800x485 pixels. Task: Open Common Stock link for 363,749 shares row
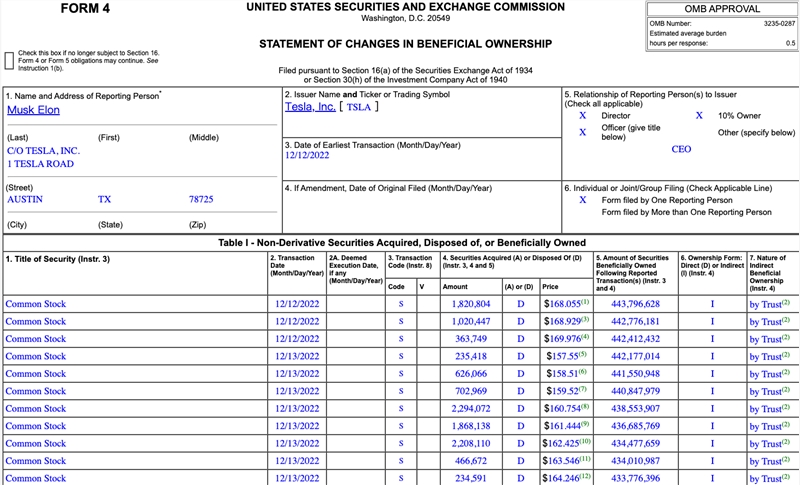(36, 339)
